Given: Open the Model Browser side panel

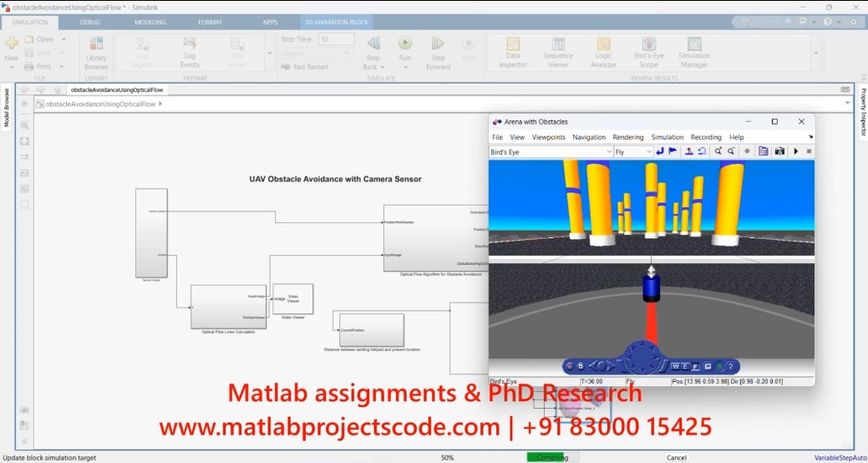Looking at the screenshot, I should (x=7, y=108).
